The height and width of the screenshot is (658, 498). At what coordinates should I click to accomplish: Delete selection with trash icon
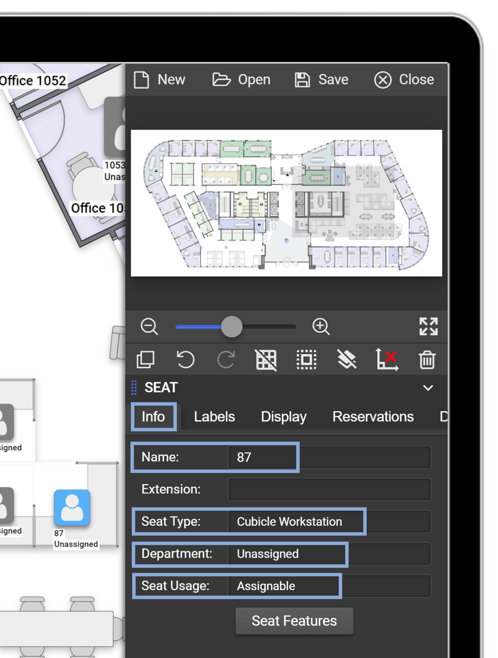pos(427,360)
